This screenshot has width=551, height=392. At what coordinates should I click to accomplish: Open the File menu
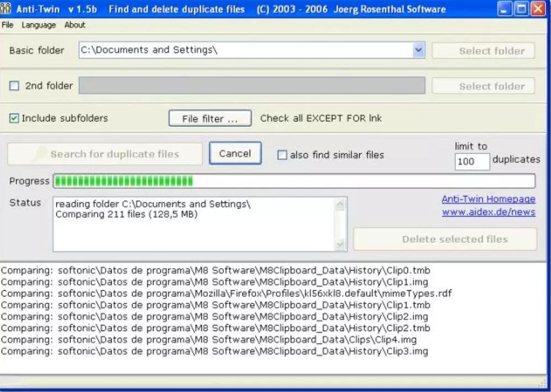[x=7, y=25]
